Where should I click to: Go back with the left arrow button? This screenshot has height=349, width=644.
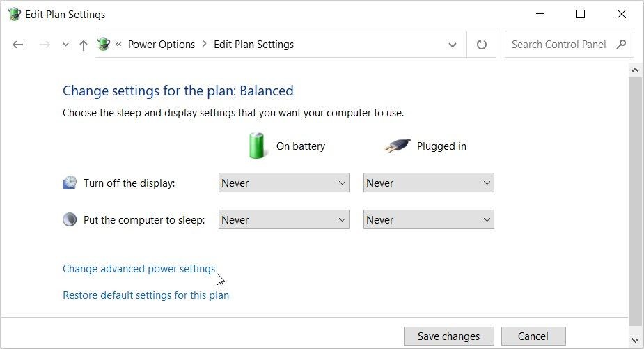(x=17, y=45)
